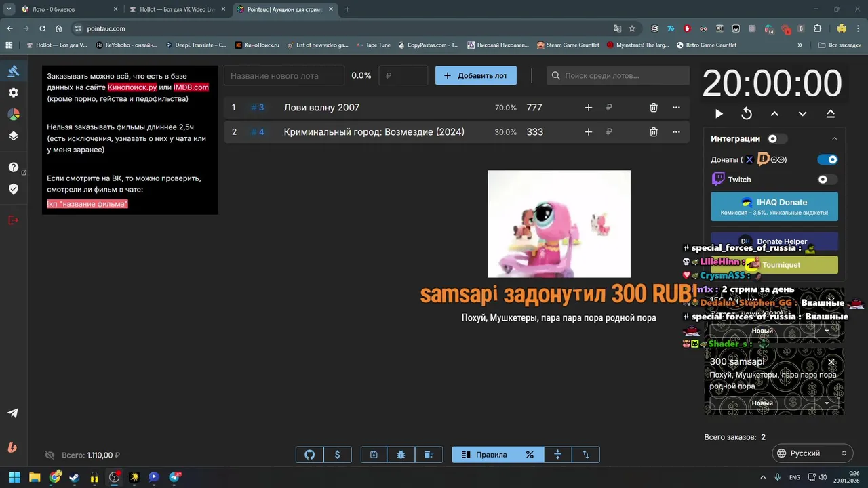Viewport: 868px width, 488px height.
Task: Open the layers icon in left sidebar
Action: [x=14, y=136]
